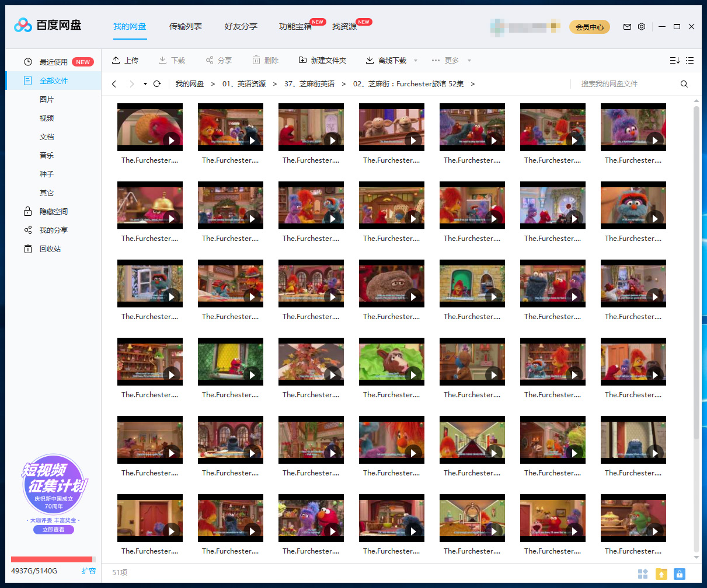Open 最近使用 in the sidebar

point(53,62)
